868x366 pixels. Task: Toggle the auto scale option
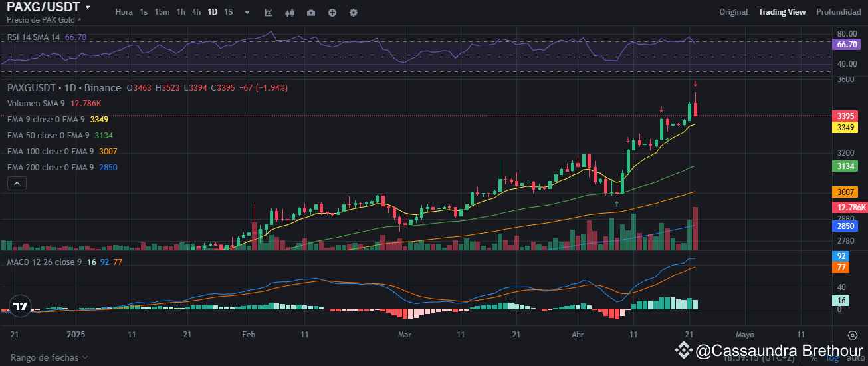(x=855, y=358)
